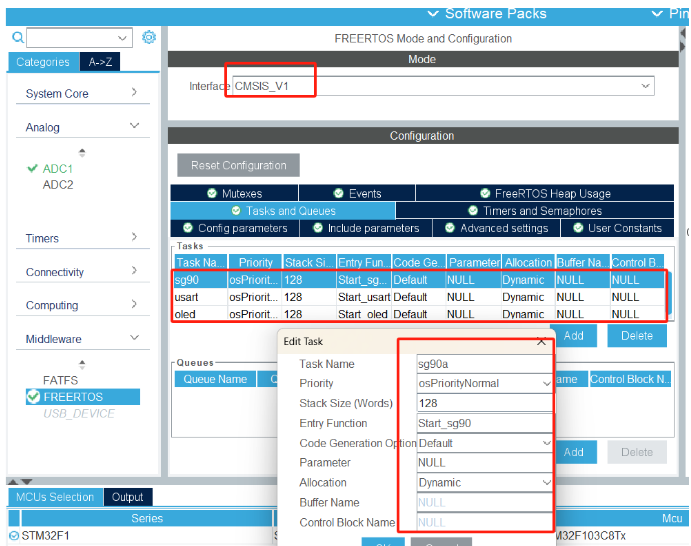Click the User Constants check icon
This screenshot has width=691, height=546.
579,228
